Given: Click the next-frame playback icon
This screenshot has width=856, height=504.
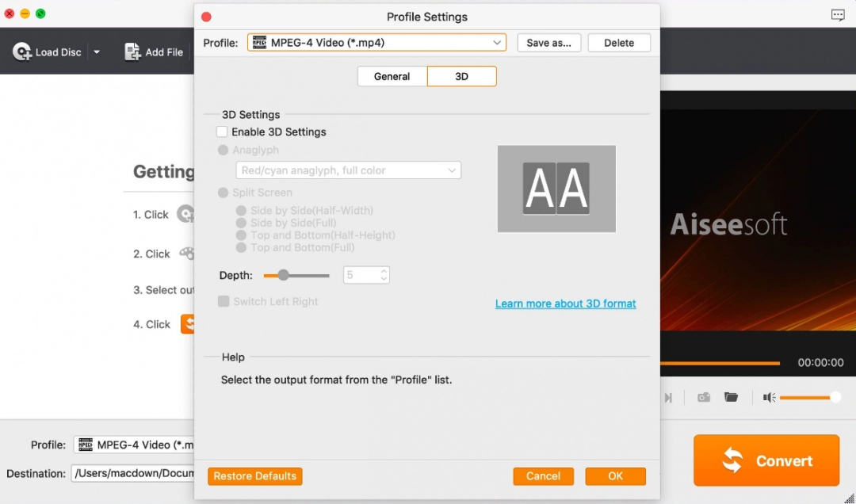Looking at the screenshot, I should tap(668, 397).
